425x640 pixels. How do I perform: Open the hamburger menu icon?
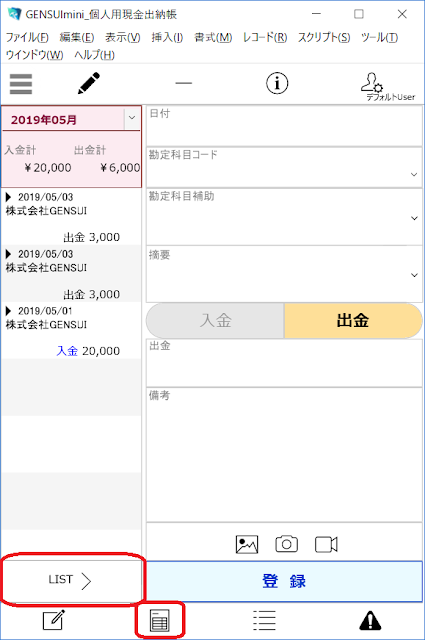pyautogui.click(x=21, y=84)
